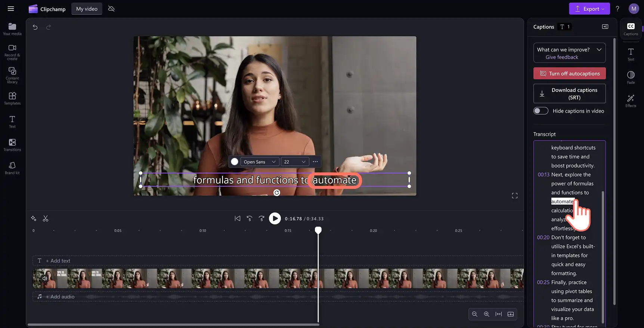Open font size 22 dropdown
This screenshot has height=328, width=644.
295,162
